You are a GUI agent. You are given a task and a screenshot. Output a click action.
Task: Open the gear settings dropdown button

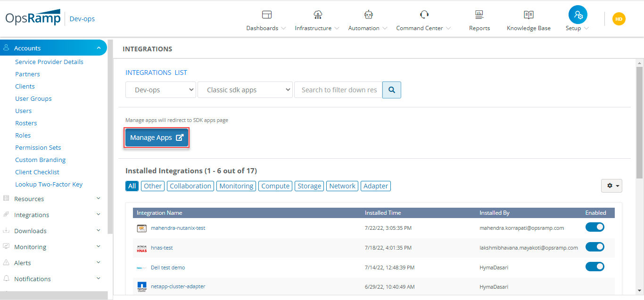[611, 186]
